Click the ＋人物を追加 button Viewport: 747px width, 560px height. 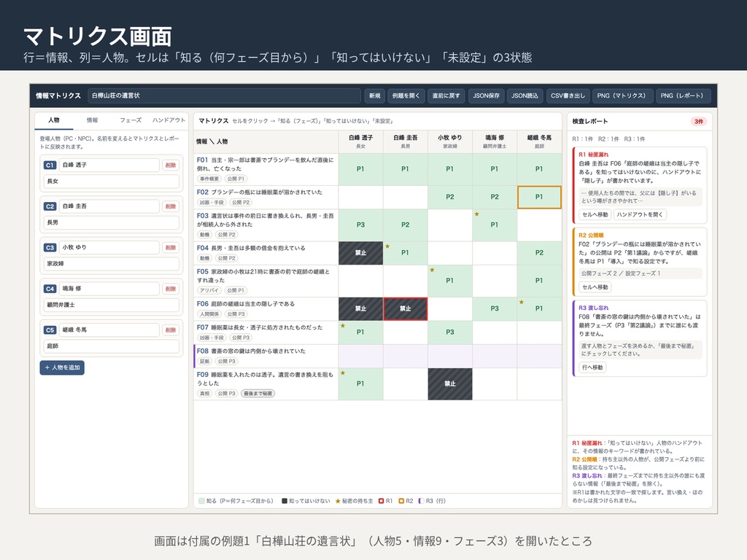pos(62,367)
